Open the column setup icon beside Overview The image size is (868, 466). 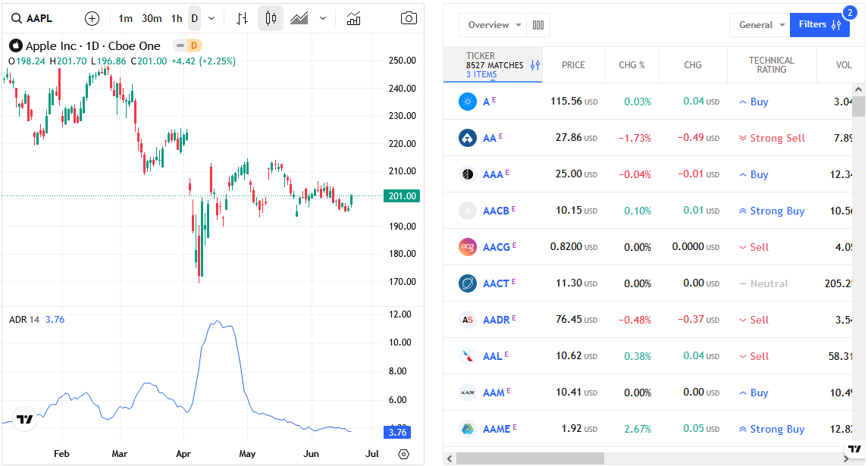[x=538, y=25]
